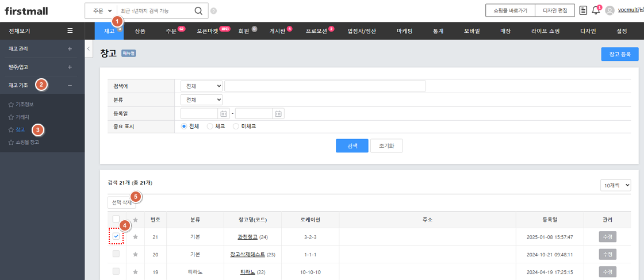
Task: Click the document list icon beside the bell
Action: point(583,10)
